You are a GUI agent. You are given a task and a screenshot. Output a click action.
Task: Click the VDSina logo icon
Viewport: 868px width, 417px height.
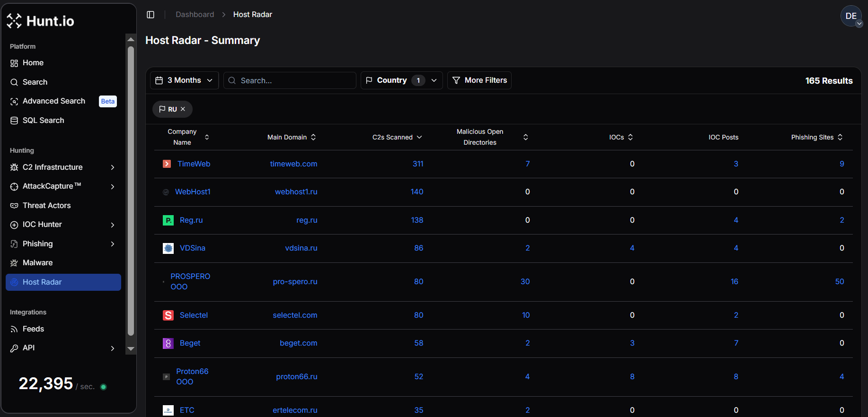click(x=168, y=248)
